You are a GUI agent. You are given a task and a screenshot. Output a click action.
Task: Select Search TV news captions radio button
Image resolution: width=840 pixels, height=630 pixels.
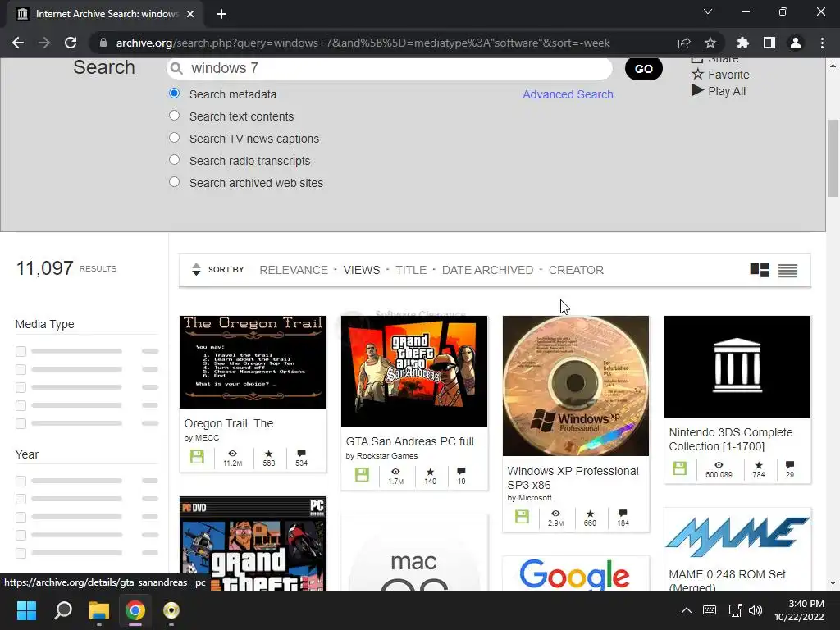pyautogui.click(x=174, y=138)
